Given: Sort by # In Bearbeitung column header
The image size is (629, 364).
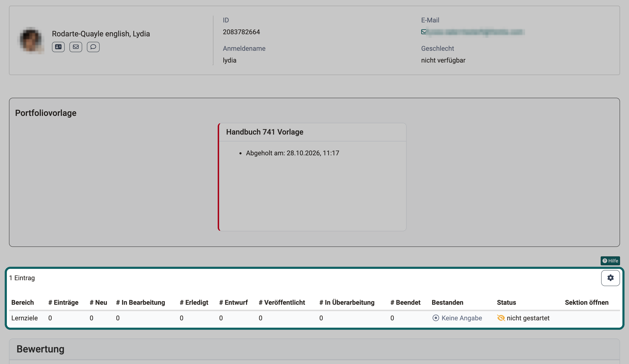Looking at the screenshot, I should [x=140, y=302].
